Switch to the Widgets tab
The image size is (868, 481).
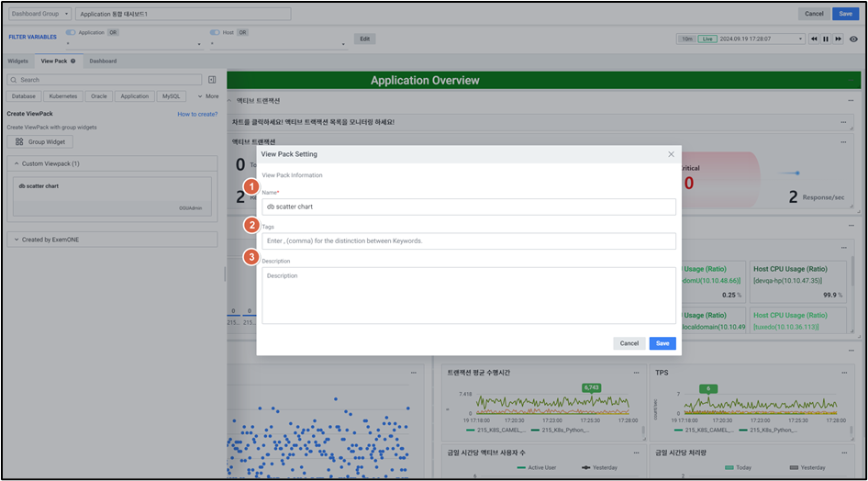pos(18,61)
